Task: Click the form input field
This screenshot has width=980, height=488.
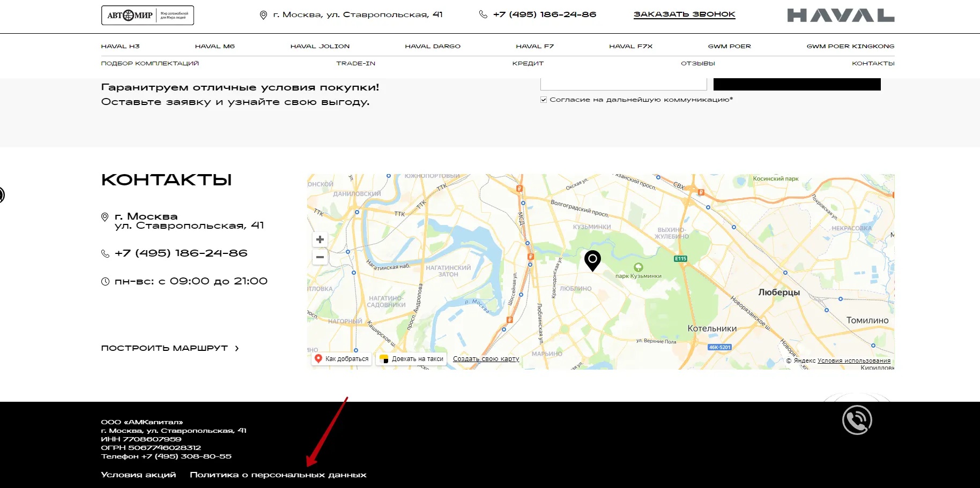Action: coord(623,85)
